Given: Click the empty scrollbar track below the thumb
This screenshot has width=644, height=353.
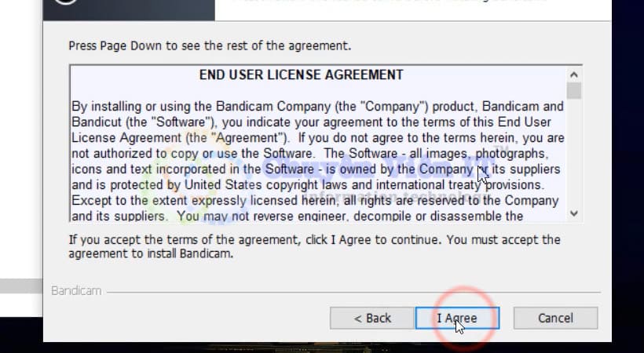Looking at the screenshot, I should 574,153.
